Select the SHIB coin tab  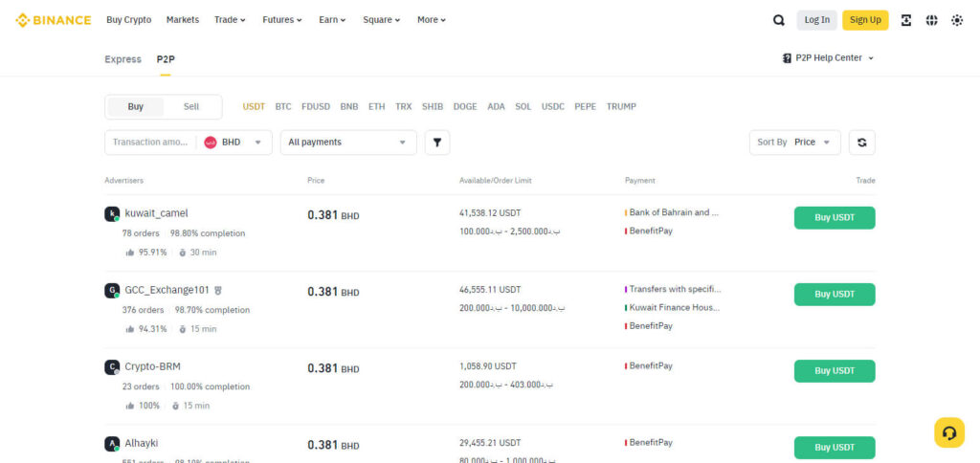(433, 107)
